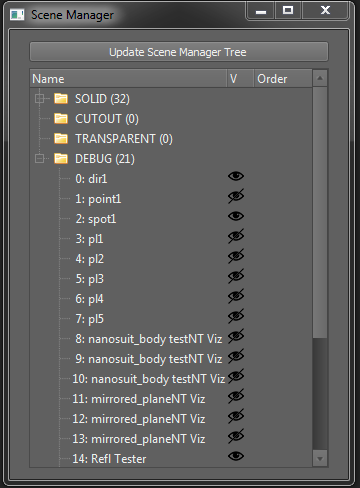
Task: Select the DEBUG (21) label
Action: tap(105, 159)
